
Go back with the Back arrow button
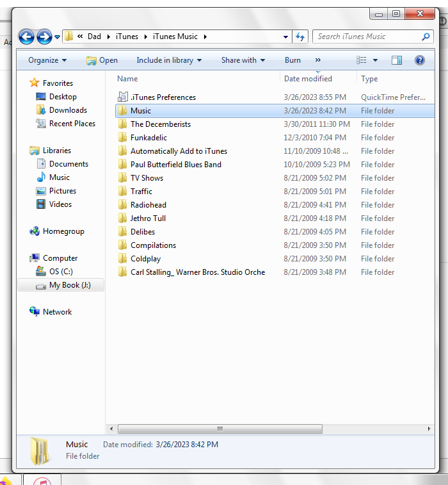(x=26, y=37)
